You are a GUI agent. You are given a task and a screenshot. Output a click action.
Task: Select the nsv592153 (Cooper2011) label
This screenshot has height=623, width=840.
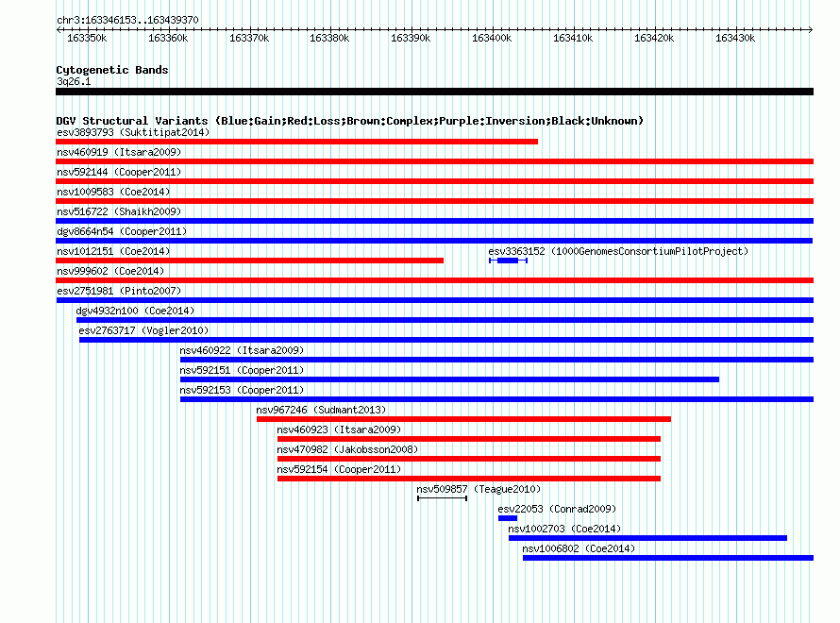coord(242,390)
